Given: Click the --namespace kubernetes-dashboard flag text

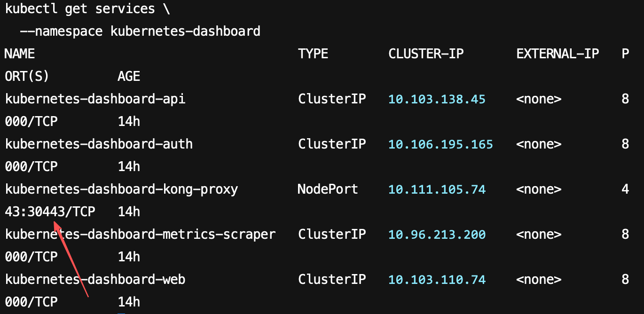Looking at the screenshot, I should [140, 31].
